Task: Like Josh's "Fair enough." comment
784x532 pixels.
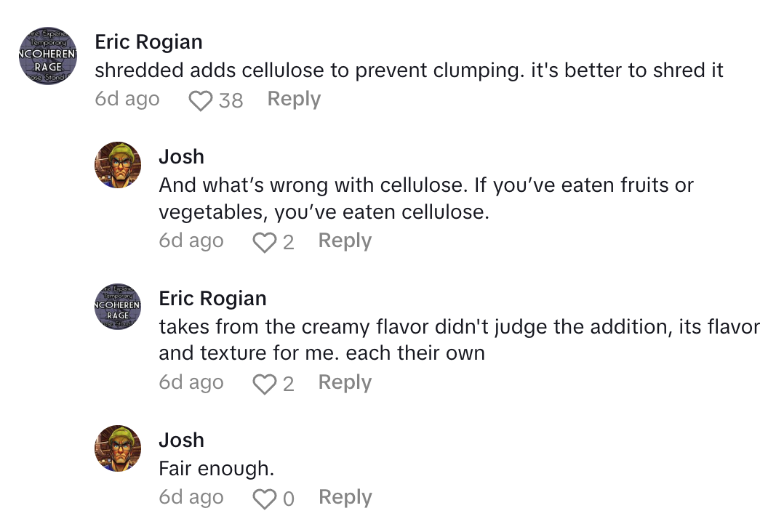Action: coord(264,499)
